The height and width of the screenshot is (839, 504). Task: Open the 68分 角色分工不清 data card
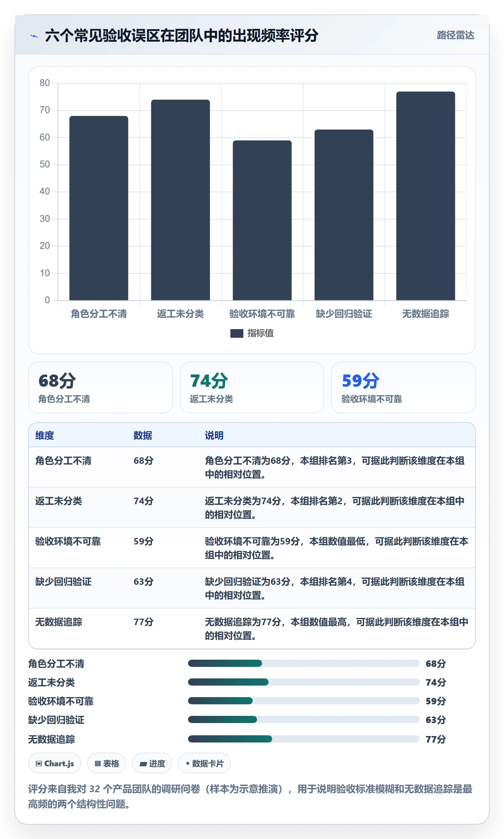click(x=100, y=387)
